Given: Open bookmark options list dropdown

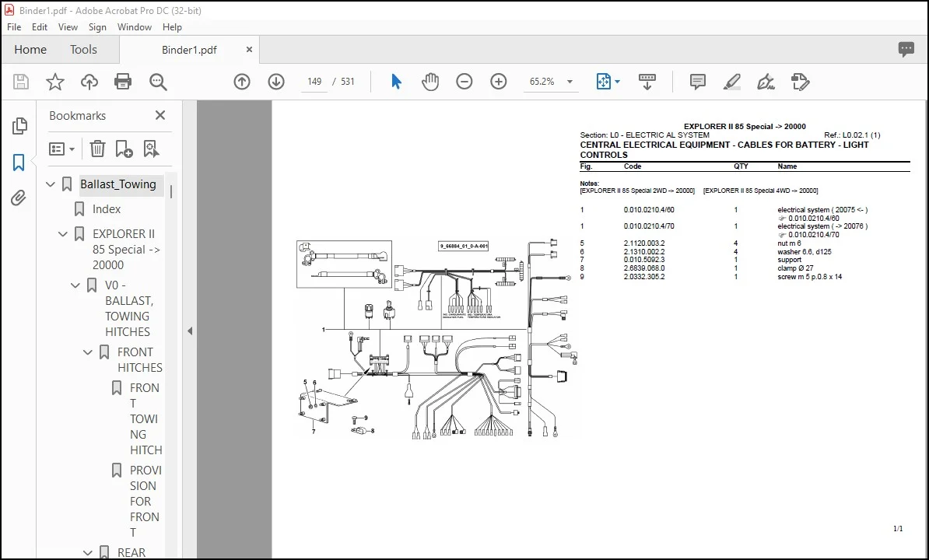Looking at the screenshot, I should tap(61, 149).
